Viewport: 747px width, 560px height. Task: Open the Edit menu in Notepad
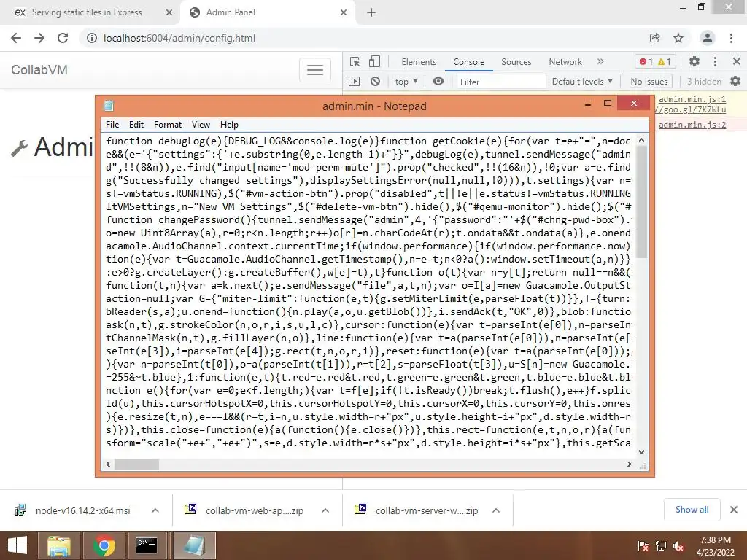136,124
